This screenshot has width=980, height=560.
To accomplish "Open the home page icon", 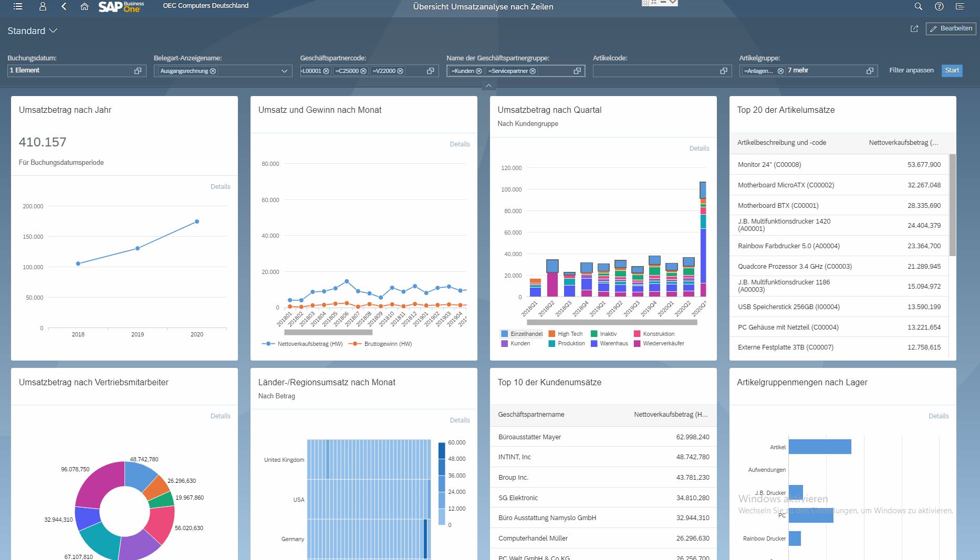I will pyautogui.click(x=84, y=6).
